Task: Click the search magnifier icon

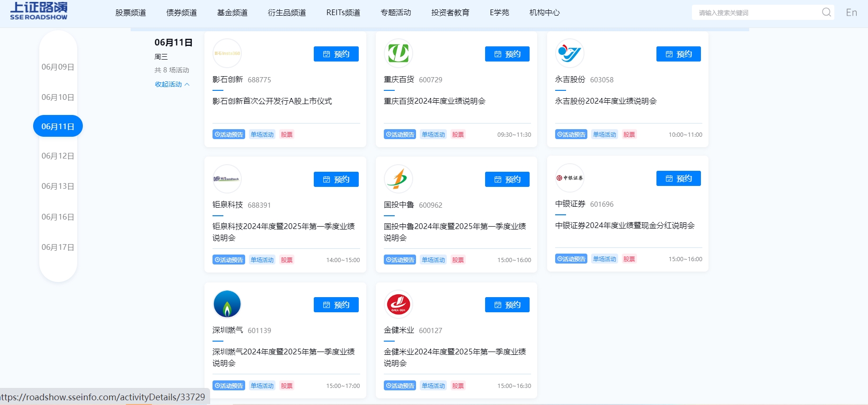Action: point(826,12)
